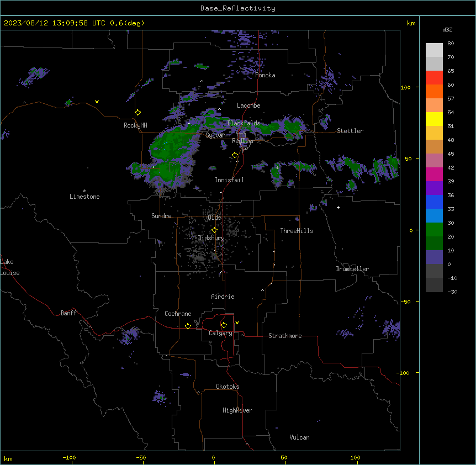Click the yellow diamond marker south of RedDeer

(x=235, y=155)
